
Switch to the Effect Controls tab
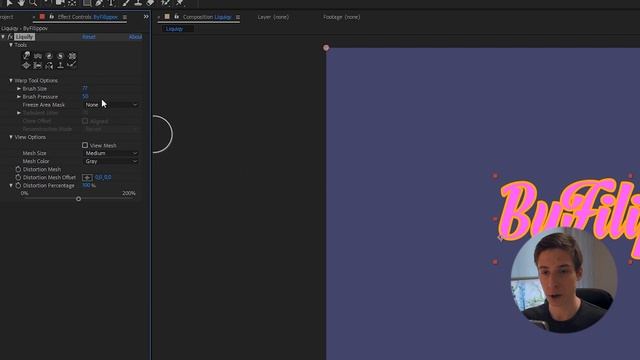88,17
